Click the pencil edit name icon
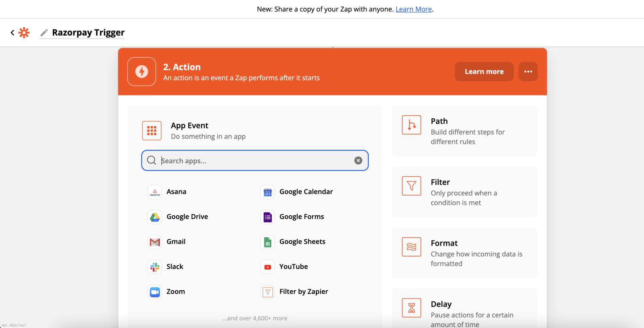The height and width of the screenshot is (328, 644). coord(44,33)
